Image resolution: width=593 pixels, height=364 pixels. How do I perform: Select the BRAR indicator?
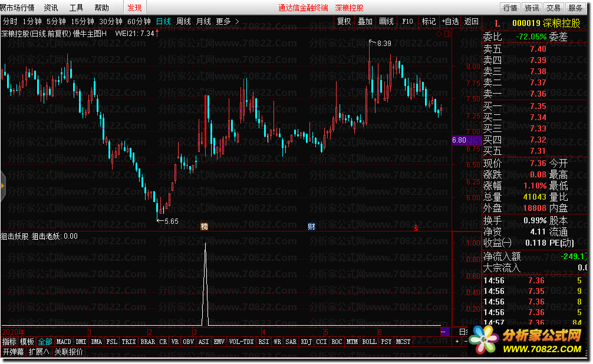[x=147, y=342]
